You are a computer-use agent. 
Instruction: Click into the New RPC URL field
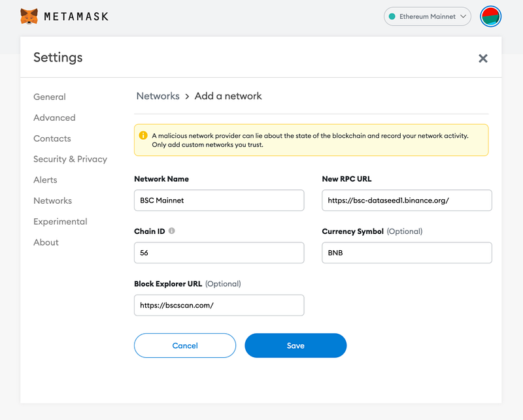tap(407, 201)
